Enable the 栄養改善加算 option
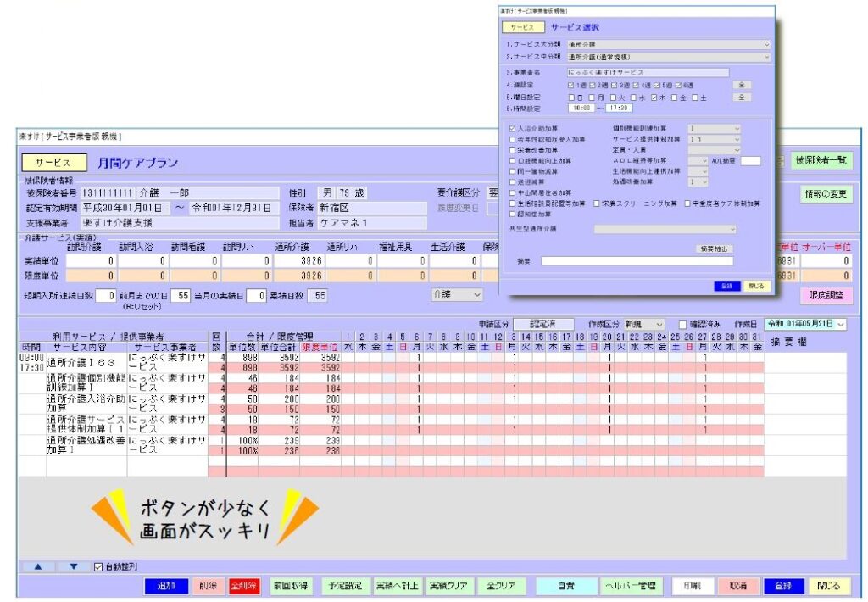 [512, 148]
